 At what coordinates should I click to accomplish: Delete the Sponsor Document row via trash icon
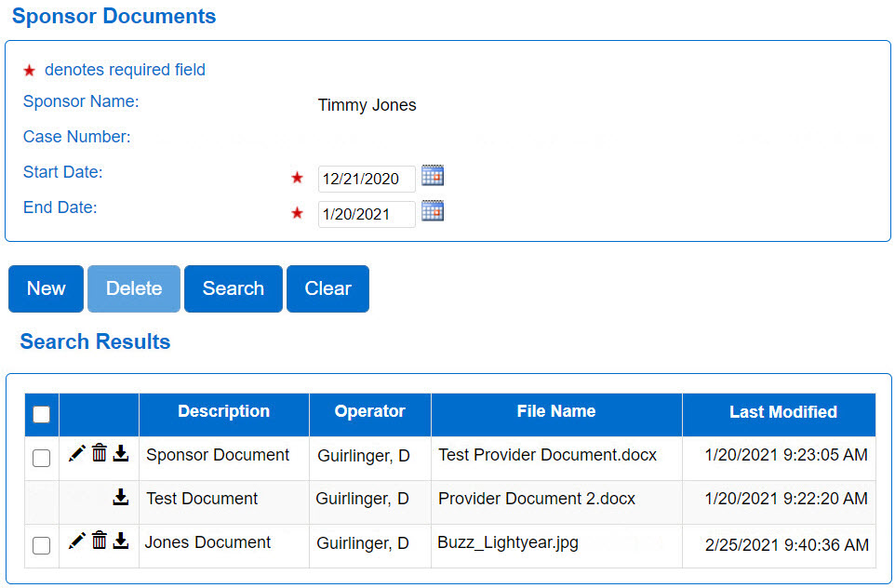pyautogui.click(x=100, y=453)
